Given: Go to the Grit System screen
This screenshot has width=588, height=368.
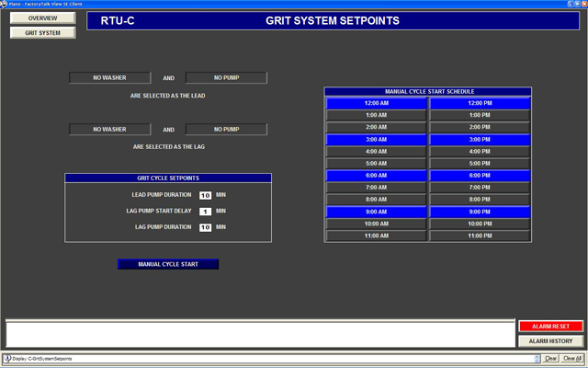Looking at the screenshot, I should [37, 33].
